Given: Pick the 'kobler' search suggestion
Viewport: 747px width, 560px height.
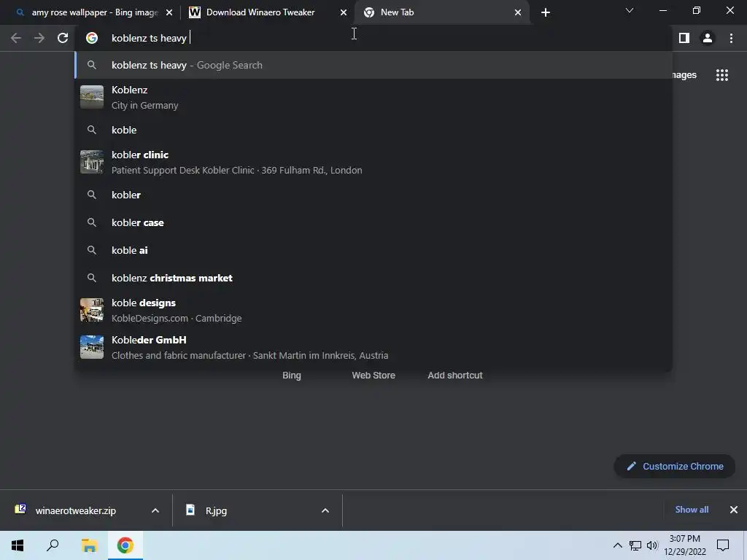Looking at the screenshot, I should (373, 195).
